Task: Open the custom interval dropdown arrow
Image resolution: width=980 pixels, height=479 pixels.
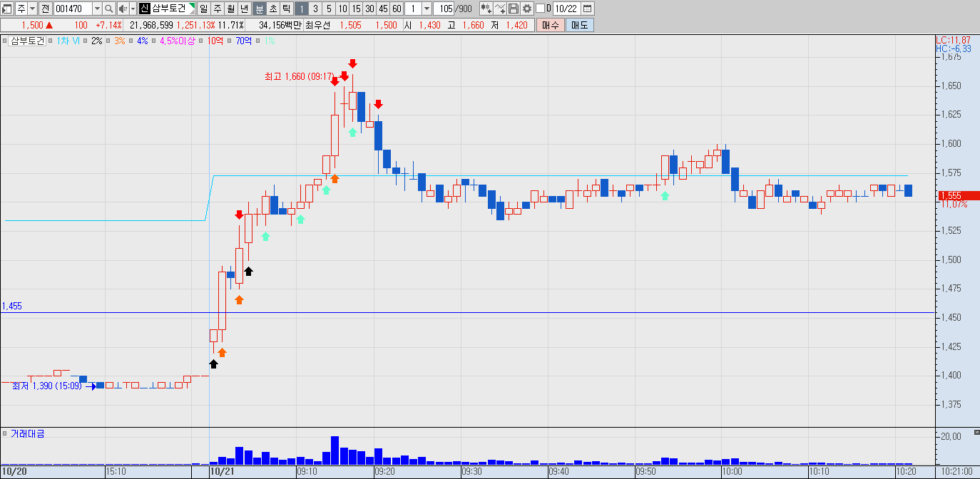Action: tap(427, 9)
